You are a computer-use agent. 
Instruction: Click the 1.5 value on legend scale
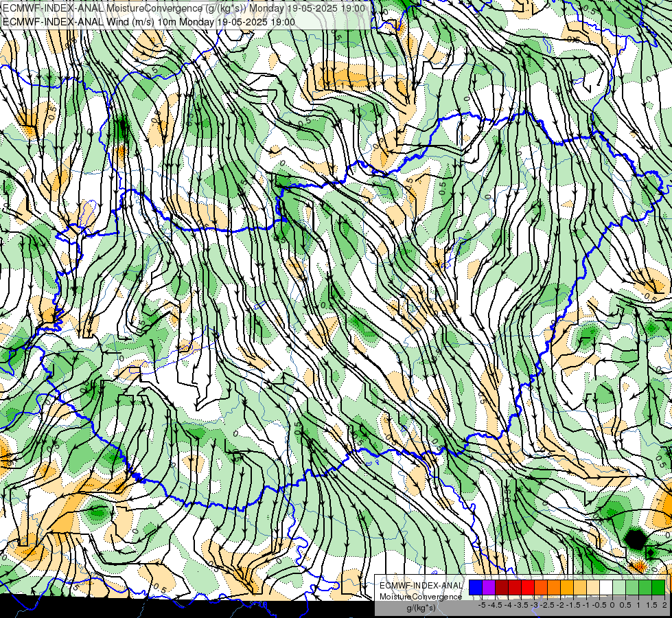pos(651,605)
